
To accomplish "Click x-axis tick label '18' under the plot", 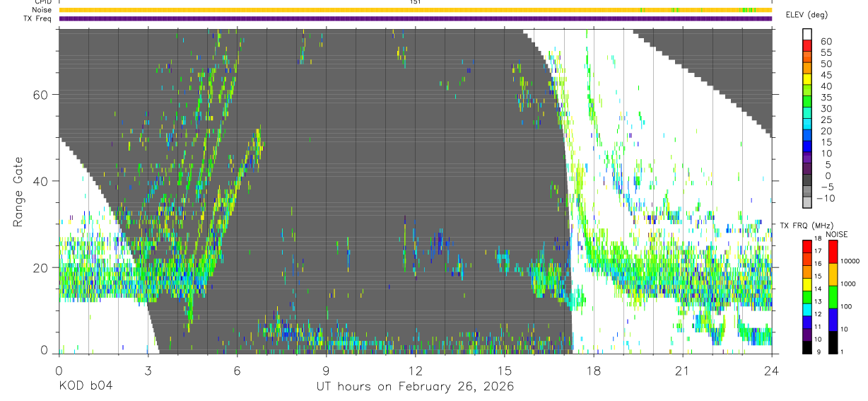I will point(594,371).
